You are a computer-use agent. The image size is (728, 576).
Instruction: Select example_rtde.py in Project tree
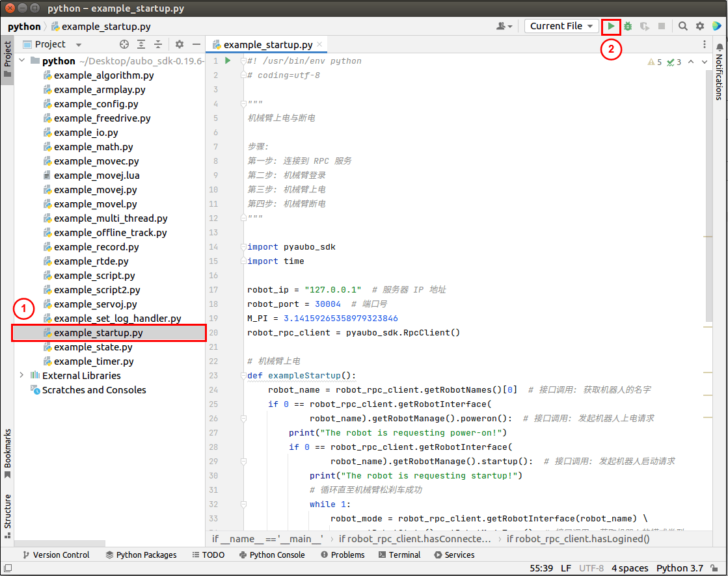[x=91, y=261]
